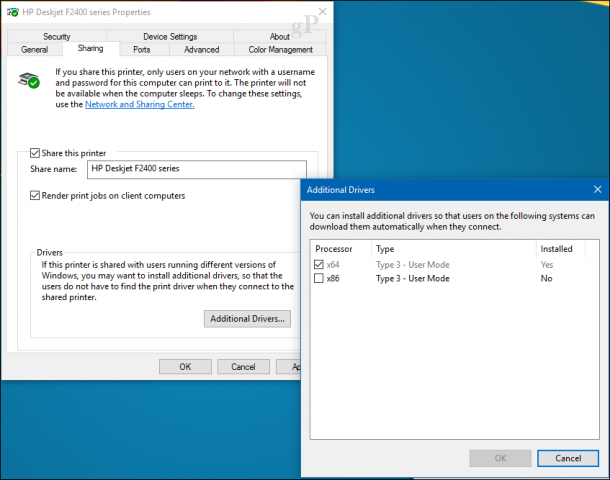This screenshot has height=480, width=610.
Task: Select the About tab
Action: point(280,36)
